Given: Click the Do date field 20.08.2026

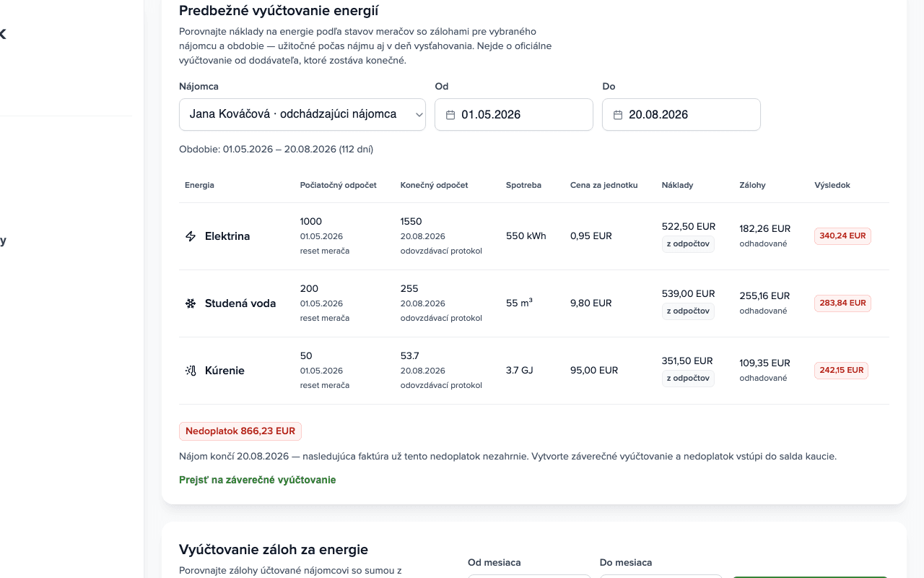Looking at the screenshot, I should click(681, 114).
